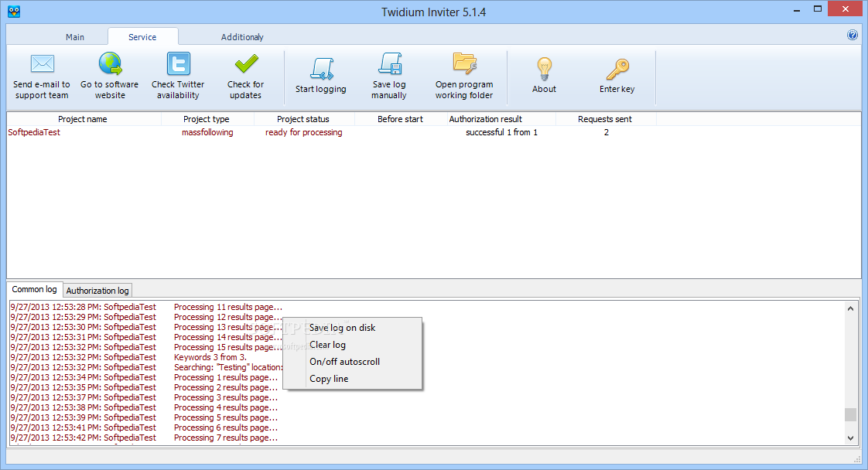Click the Twidium owl app icon in title bar
Image resolution: width=868 pixels, height=470 pixels.
14,11
